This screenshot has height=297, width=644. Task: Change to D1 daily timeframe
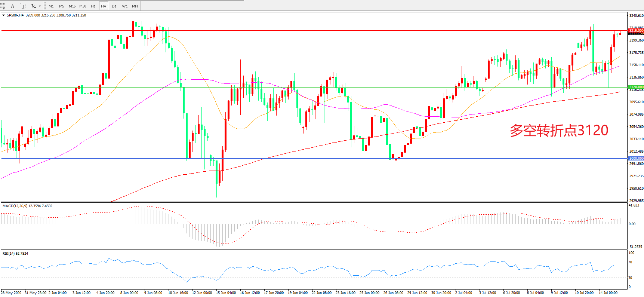coord(114,6)
